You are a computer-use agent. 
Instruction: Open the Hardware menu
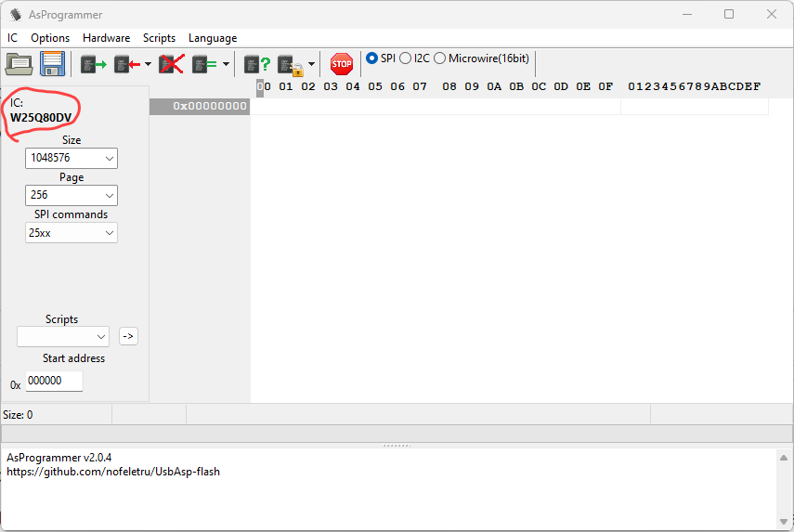107,38
